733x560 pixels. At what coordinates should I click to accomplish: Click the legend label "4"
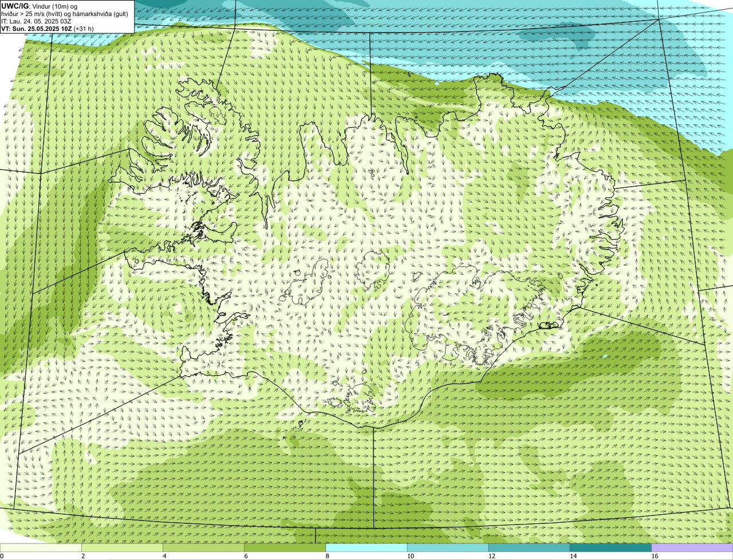coord(164,556)
